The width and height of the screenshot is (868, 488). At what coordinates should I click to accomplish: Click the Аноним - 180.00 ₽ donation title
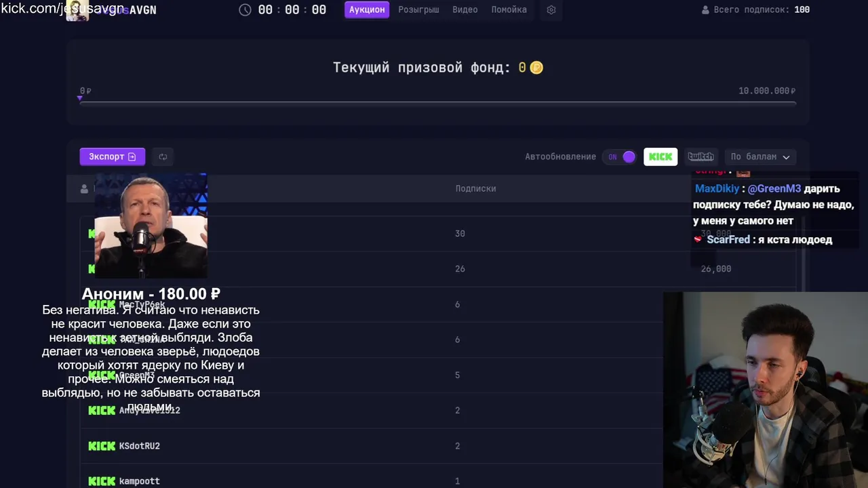point(151,294)
